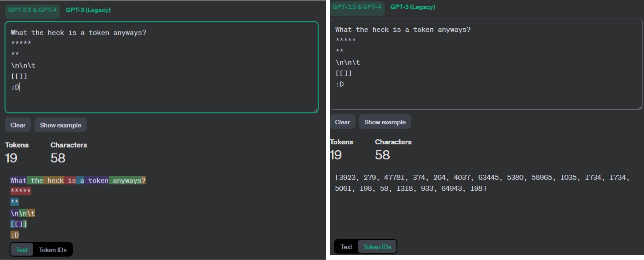The width and height of the screenshot is (644, 260).
Task: Click Clear button beside the green-outlined text box
Action: [18, 125]
